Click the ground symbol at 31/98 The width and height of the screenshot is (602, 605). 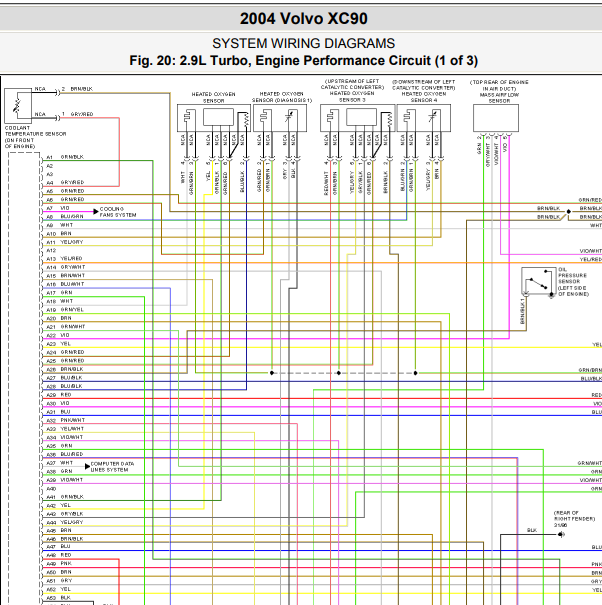pyautogui.click(x=561, y=534)
